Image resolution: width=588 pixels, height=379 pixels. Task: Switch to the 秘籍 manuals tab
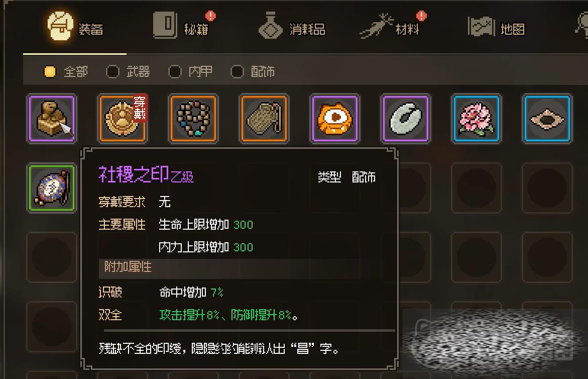coord(181,26)
